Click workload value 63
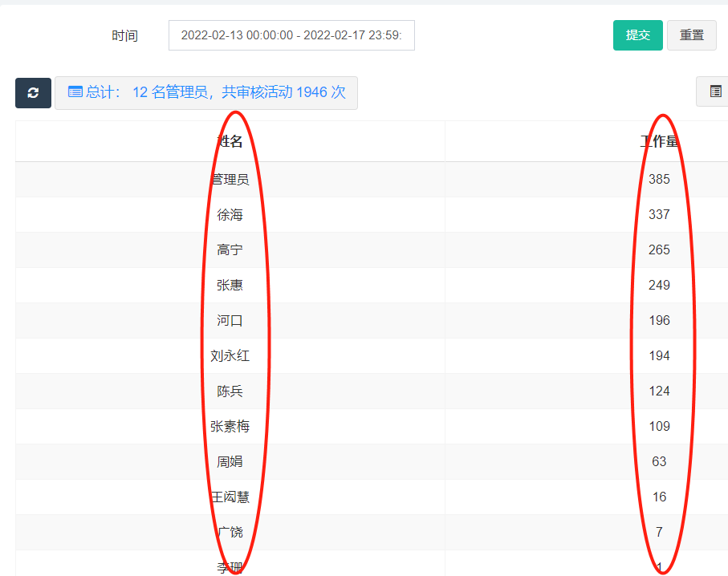This screenshot has width=728, height=576. click(x=659, y=461)
